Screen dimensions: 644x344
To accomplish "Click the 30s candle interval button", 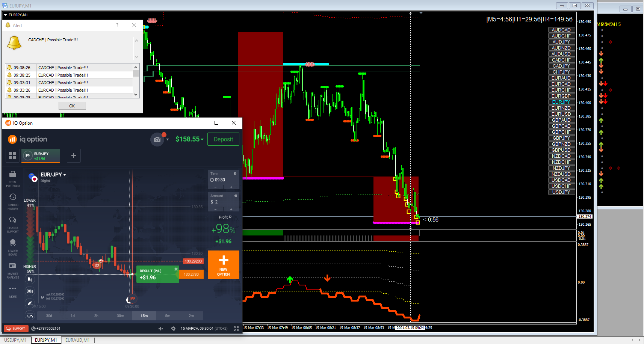I will coord(30,291).
